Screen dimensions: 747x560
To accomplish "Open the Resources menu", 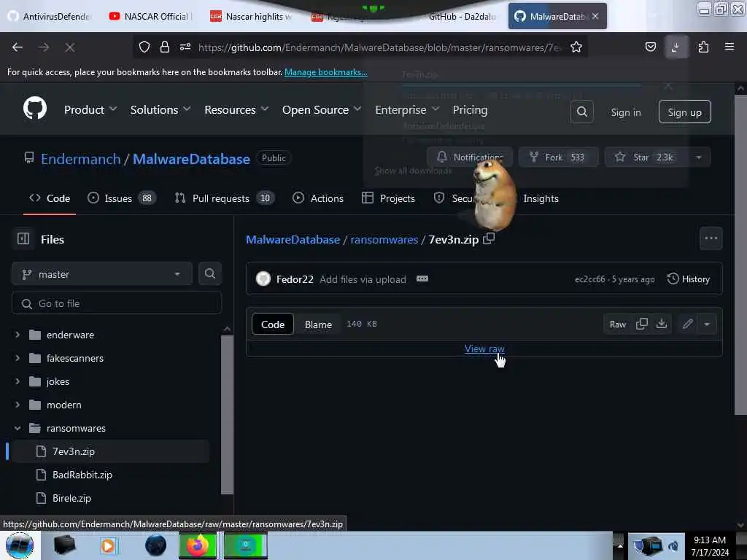I will (236, 110).
